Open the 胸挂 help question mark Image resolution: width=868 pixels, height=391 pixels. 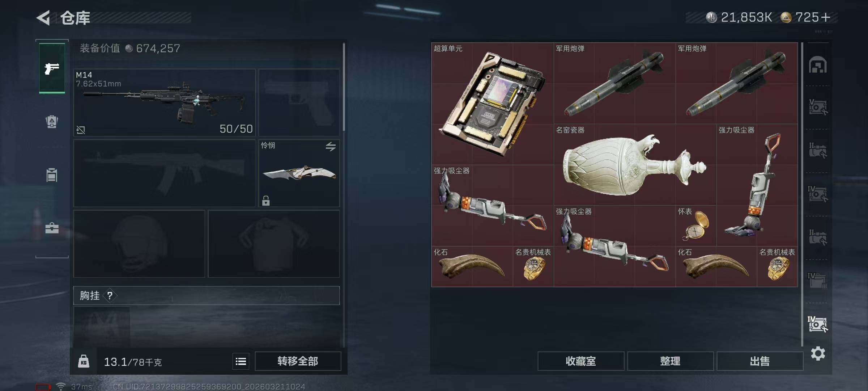point(110,296)
